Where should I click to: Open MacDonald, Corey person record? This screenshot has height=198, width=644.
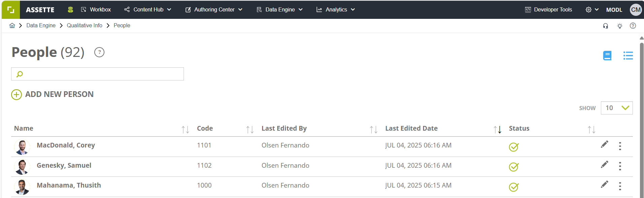click(x=66, y=145)
